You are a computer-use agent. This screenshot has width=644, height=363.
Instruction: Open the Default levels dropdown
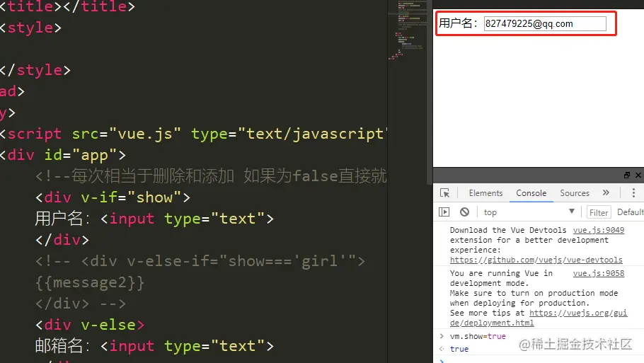point(631,212)
